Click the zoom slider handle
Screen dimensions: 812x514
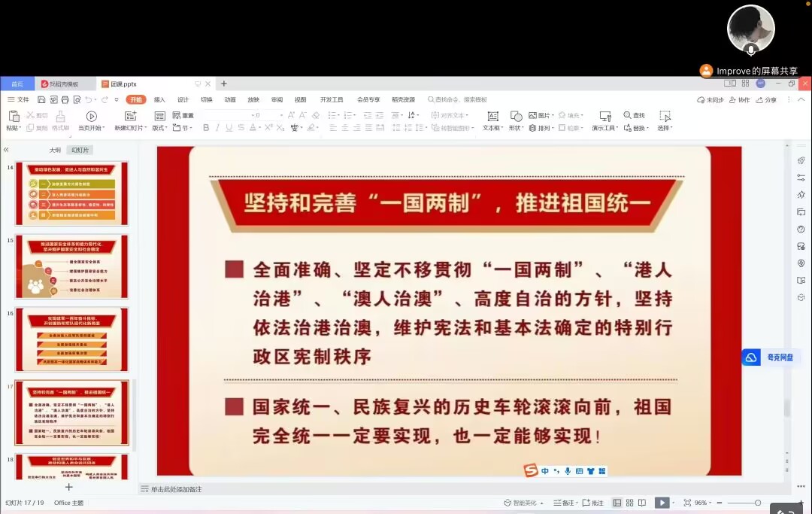[757, 503]
